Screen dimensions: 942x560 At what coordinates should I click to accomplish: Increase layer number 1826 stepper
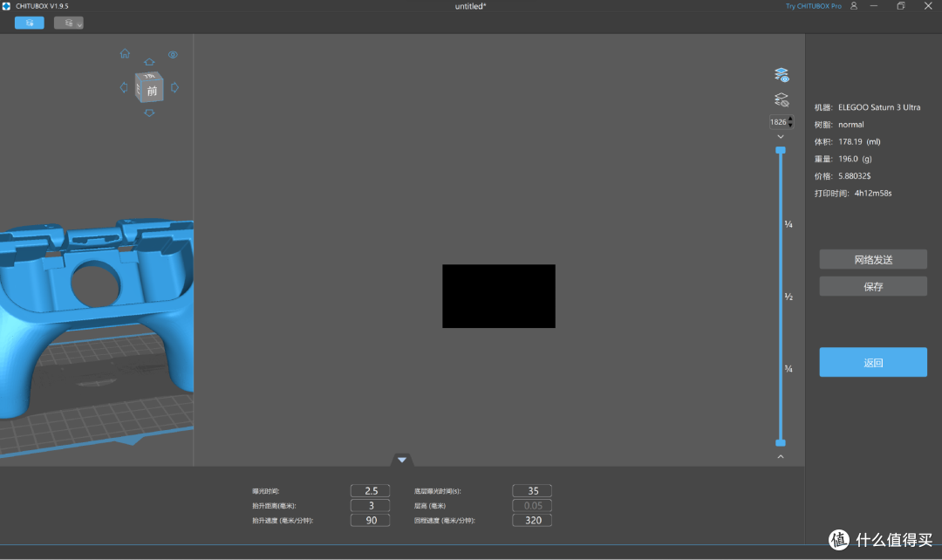(790, 119)
